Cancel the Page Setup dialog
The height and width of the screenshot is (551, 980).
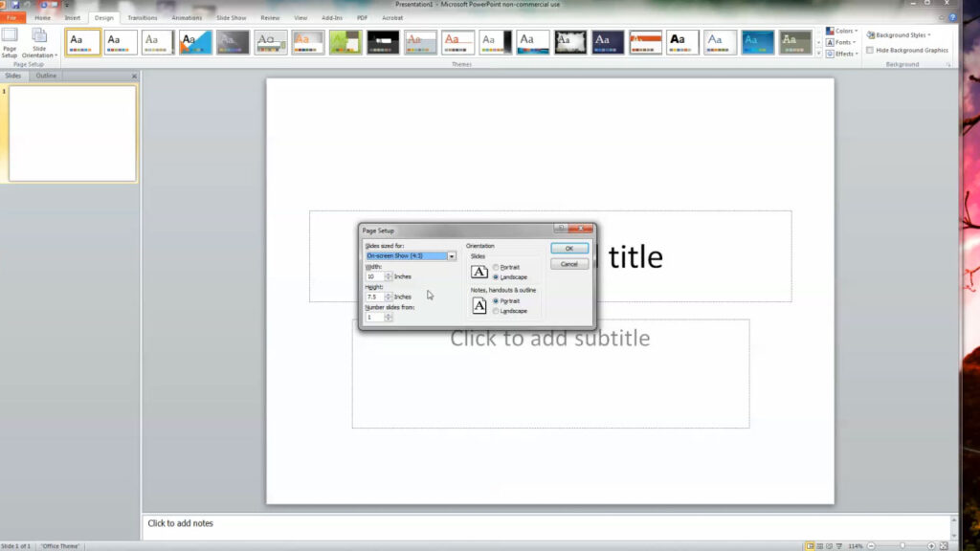pyautogui.click(x=569, y=263)
